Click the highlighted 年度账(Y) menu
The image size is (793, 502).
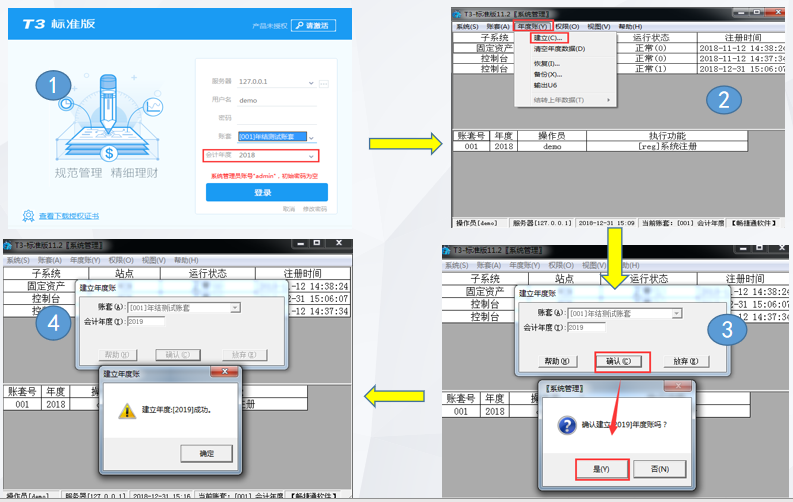pos(533,26)
